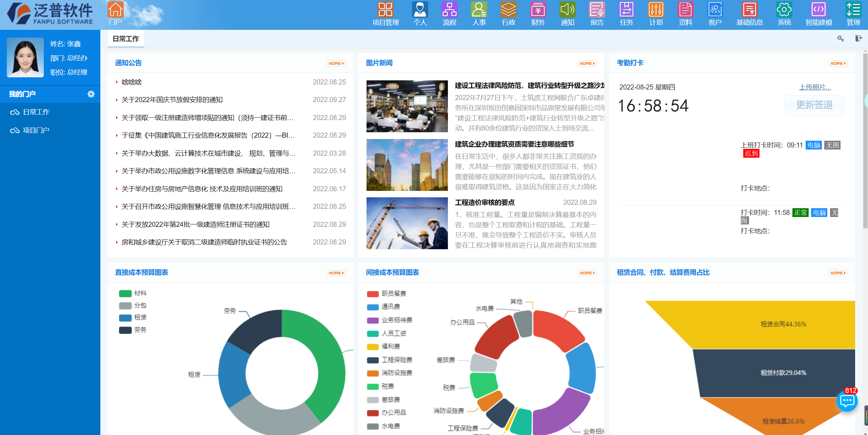Expand 图片新闻 via MORE button
Viewport: 868px width, 435px height.
click(587, 63)
